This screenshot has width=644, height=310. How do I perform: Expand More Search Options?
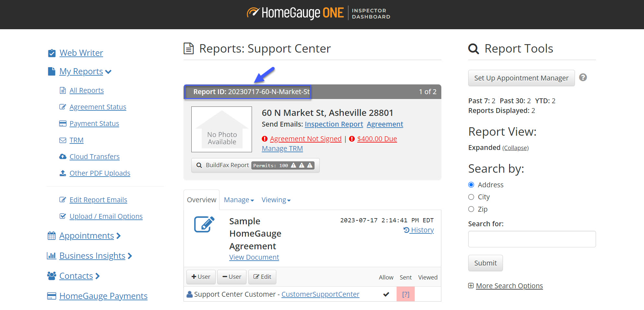(x=509, y=286)
